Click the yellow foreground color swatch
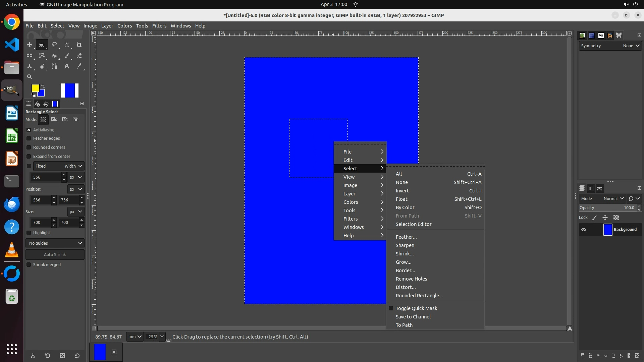 pyautogui.click(x=35, y=88)
